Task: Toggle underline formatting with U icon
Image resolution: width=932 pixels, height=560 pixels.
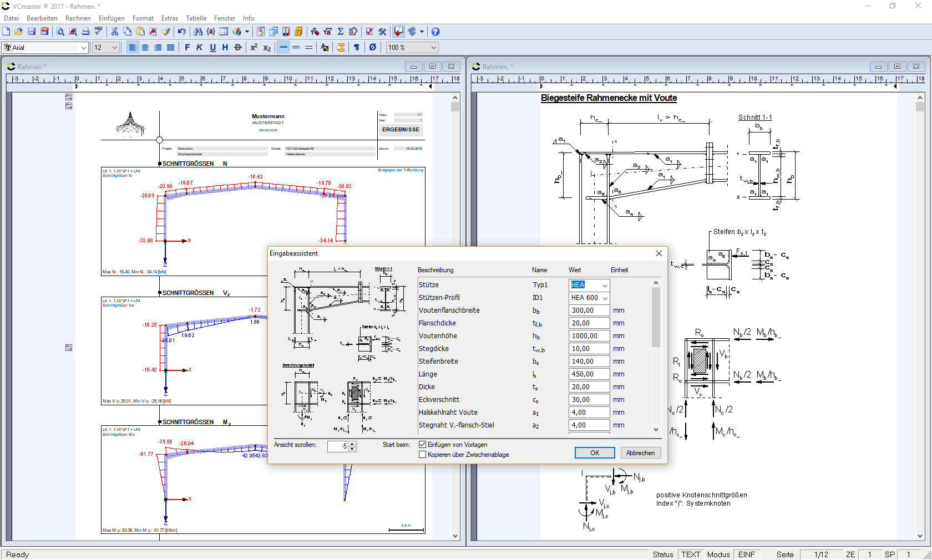Action: (x=212, y=48)
